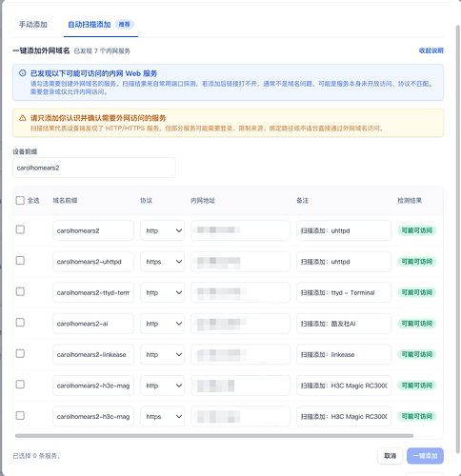Click the 推荐 badge next to scan tab
Image resolution: width=461 pixels, height=476 pixels.
pos(124,25)
